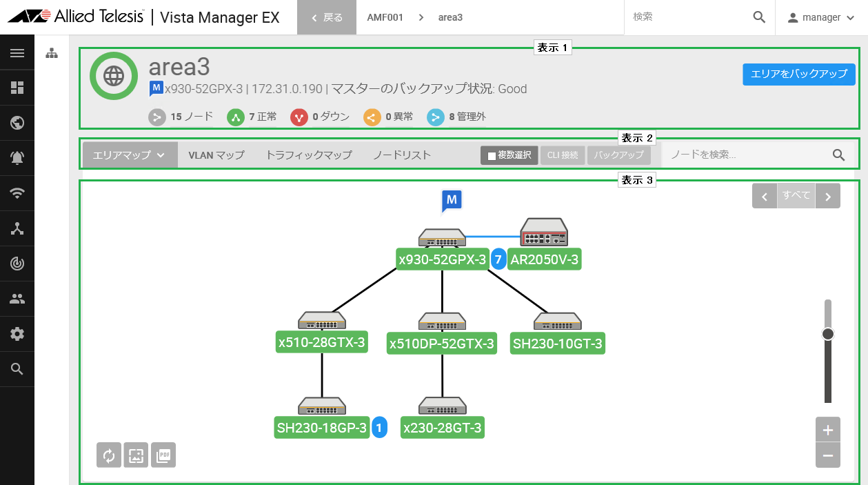Select the x510-28GTX-3 switch icon

click(x=322, y=321)
